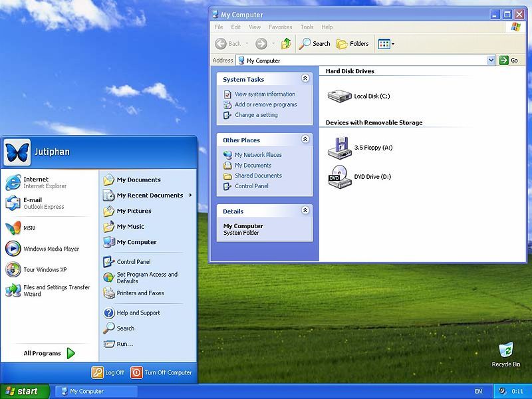Open Printers and Faxes
This screenshot has width=532, height=399.
134,293
